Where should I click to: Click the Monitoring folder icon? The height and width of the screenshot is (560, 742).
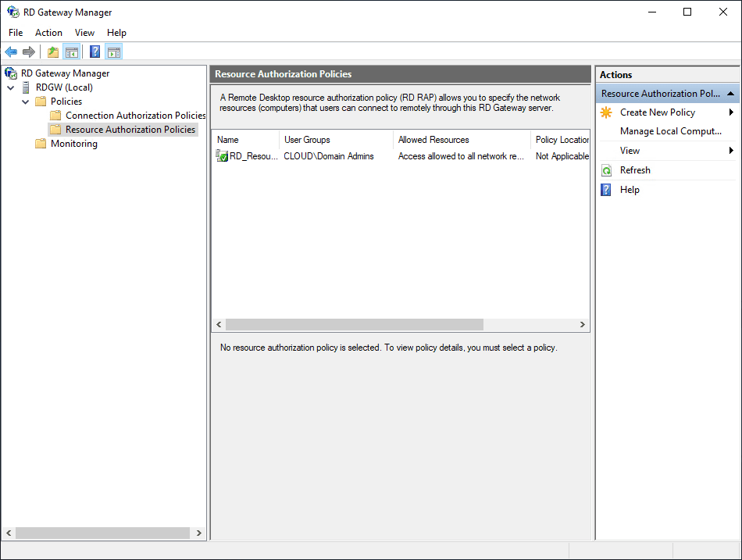pyautogui.click(x=41, y=144)
